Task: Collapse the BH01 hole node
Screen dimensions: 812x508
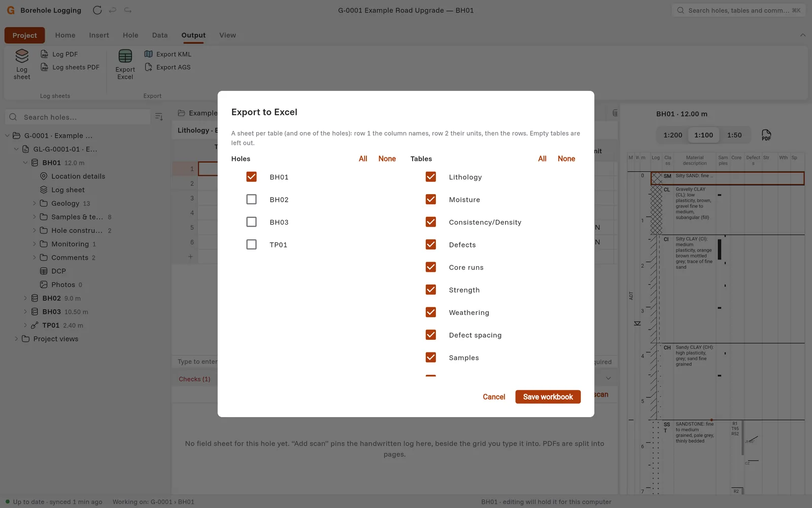Action: [25, 163]
